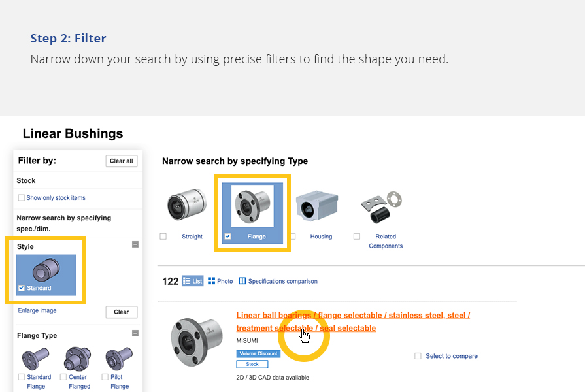Uncheck the Standard style checkbox
Screen dimensions: 585x392
(x=22, y=288)
